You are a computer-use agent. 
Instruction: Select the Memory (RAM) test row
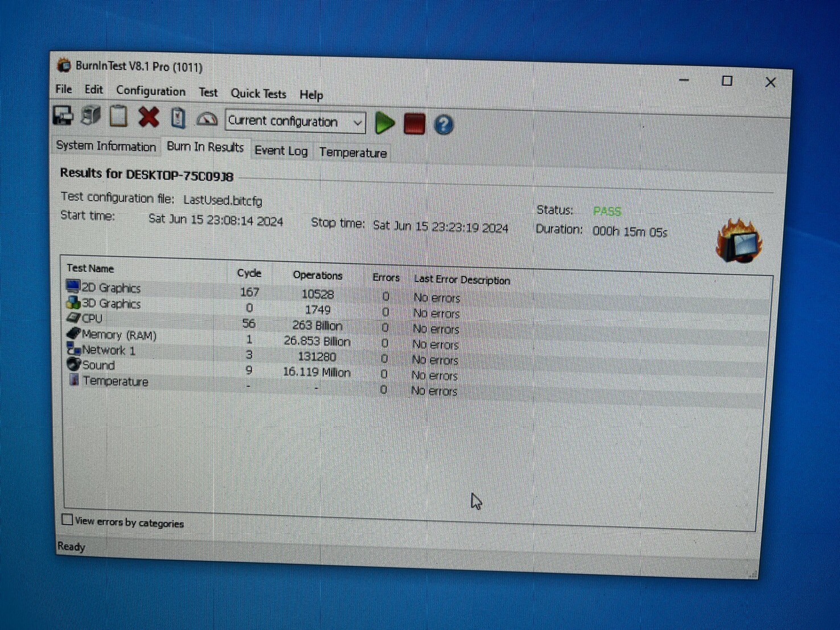coord(118,335)
